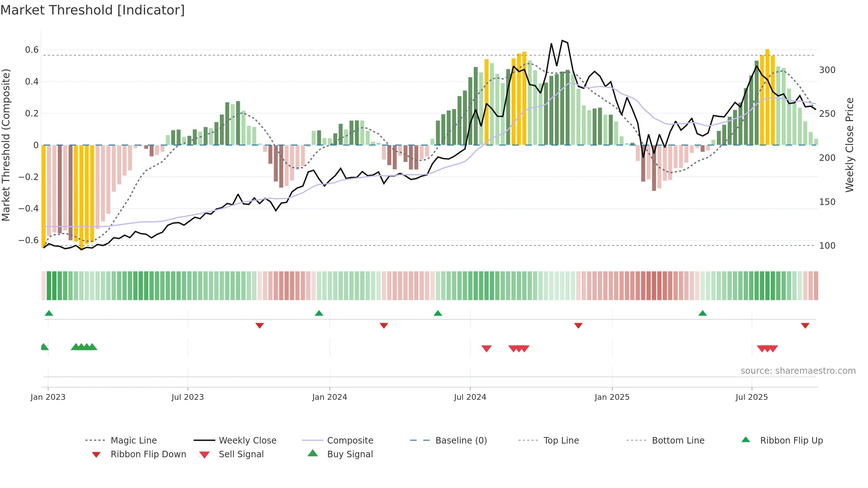This screenshot has width=868, height=488.
Task: Toggle the Magic Line legend entry
Action: tap(121, 440)
